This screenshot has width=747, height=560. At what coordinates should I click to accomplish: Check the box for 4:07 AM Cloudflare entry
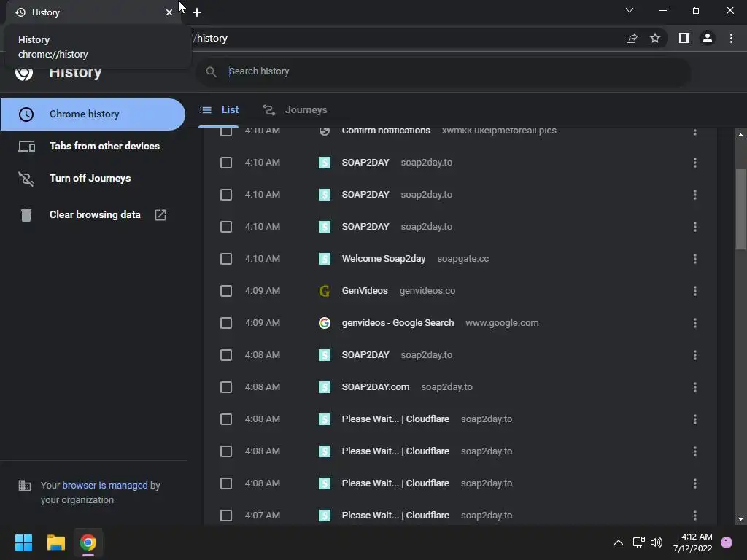[x=226, y=516]
